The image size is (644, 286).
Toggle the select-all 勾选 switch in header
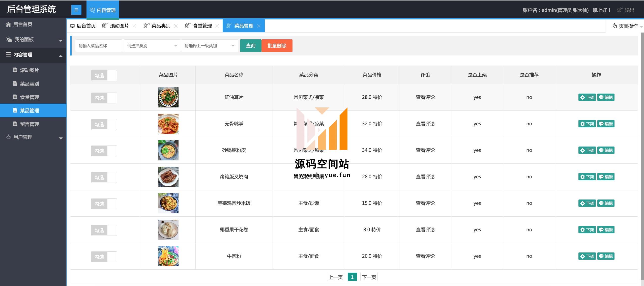click(104, 75)
